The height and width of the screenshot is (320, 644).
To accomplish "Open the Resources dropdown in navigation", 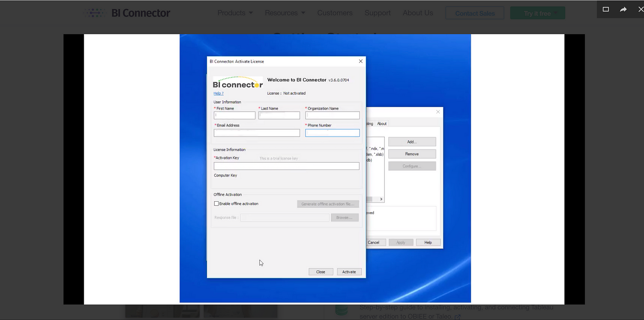I will click(x=285, y=13).
